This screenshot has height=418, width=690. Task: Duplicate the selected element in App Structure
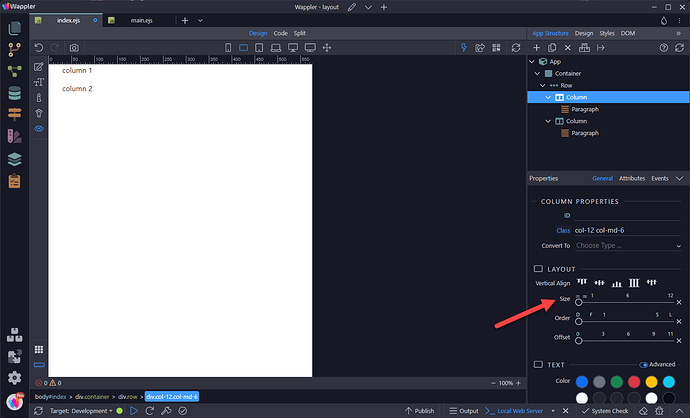coord(552,48)
